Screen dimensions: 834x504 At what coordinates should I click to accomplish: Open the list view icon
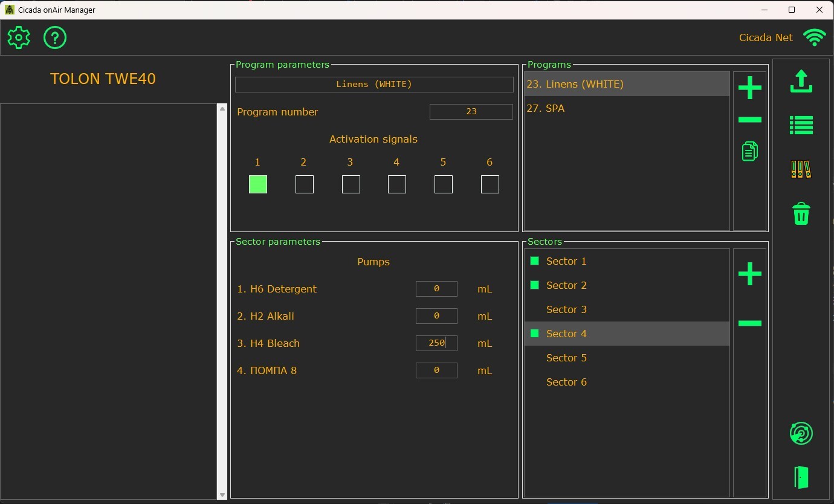pyautogui.click(x=801, y=125)
